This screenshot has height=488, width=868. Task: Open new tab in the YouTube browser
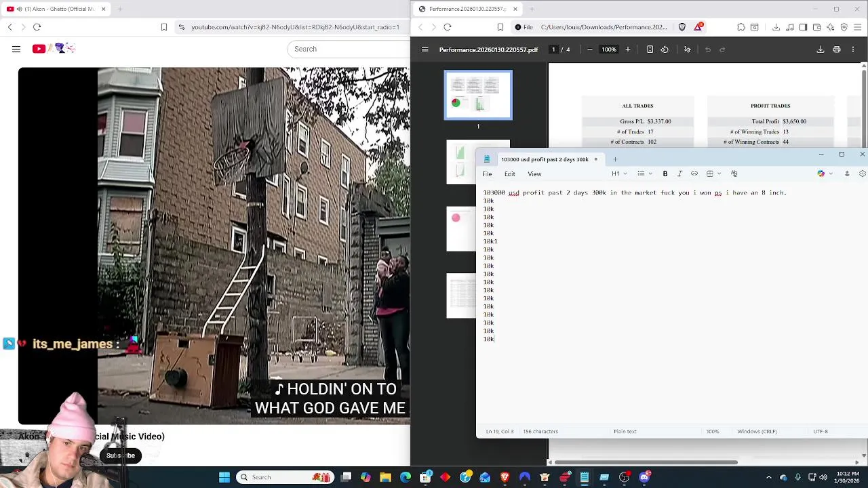tap(120, 9)
